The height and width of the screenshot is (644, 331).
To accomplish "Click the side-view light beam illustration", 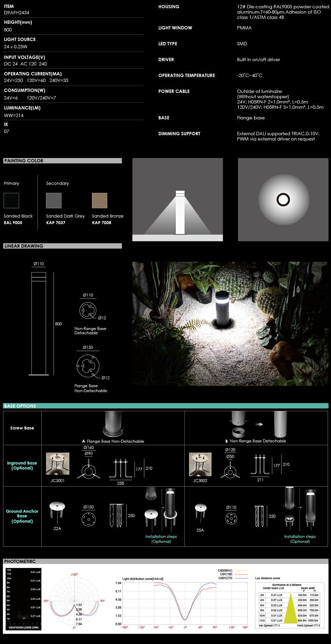I will pos(177,200).
